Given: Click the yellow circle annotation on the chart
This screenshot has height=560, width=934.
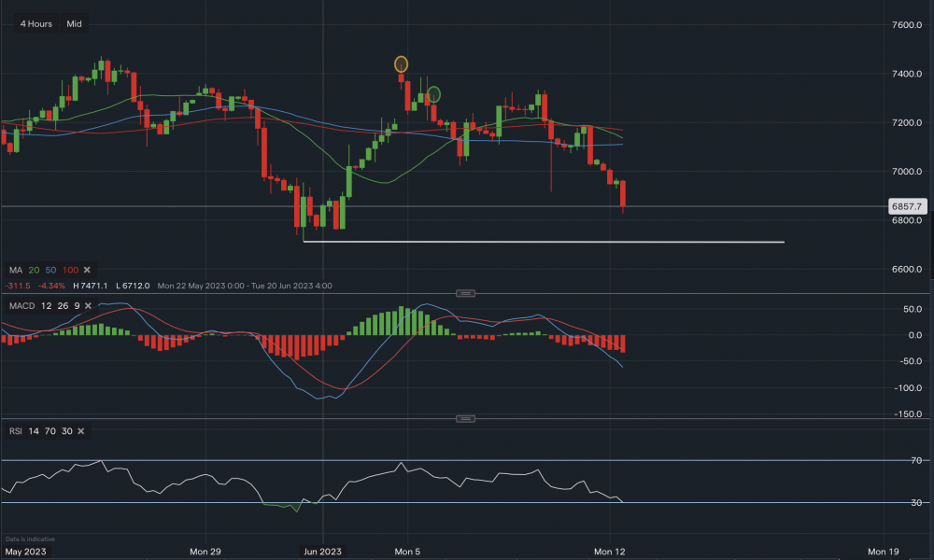Looking at the screenshot, I should pyautogui.click(x=401, y=63).
